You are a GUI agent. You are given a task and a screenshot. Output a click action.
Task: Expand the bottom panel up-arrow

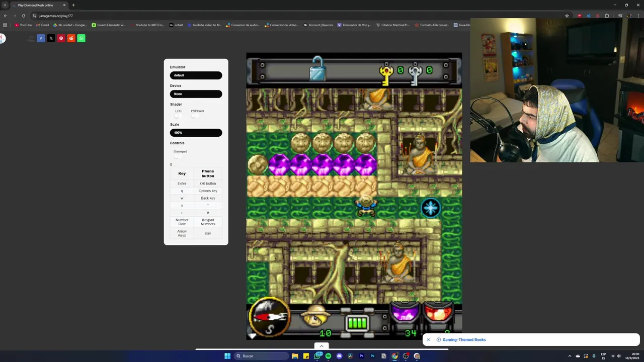coord(321,346)
